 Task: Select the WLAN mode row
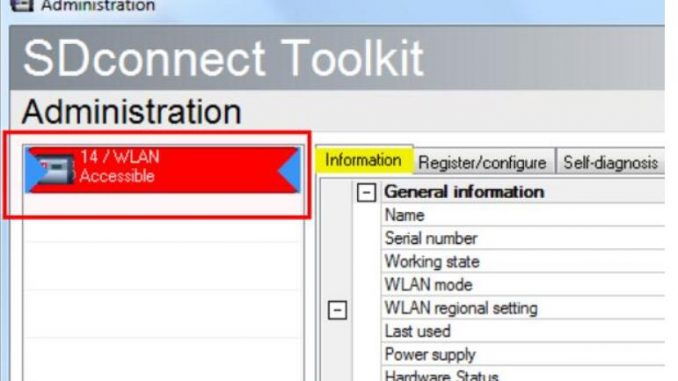[x=523, y=285]
